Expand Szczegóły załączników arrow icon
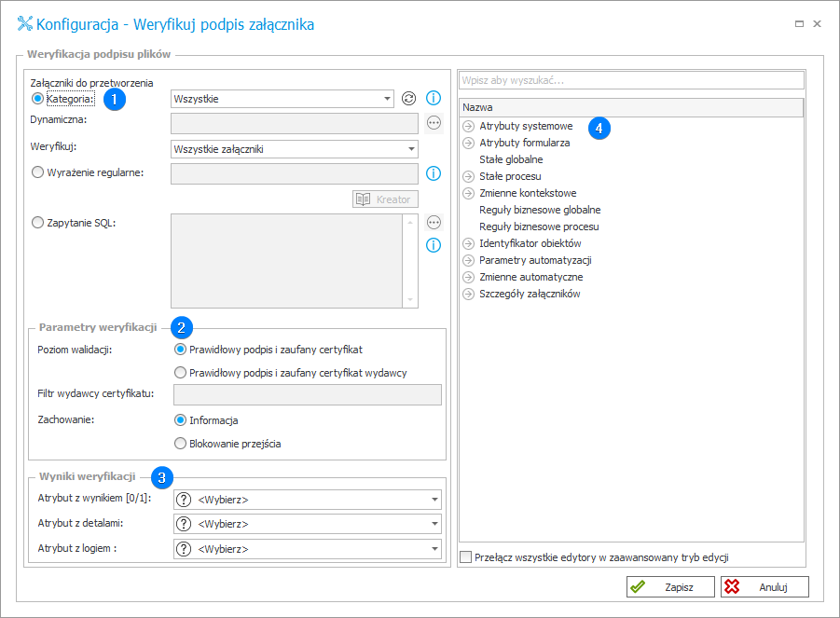 469,294
